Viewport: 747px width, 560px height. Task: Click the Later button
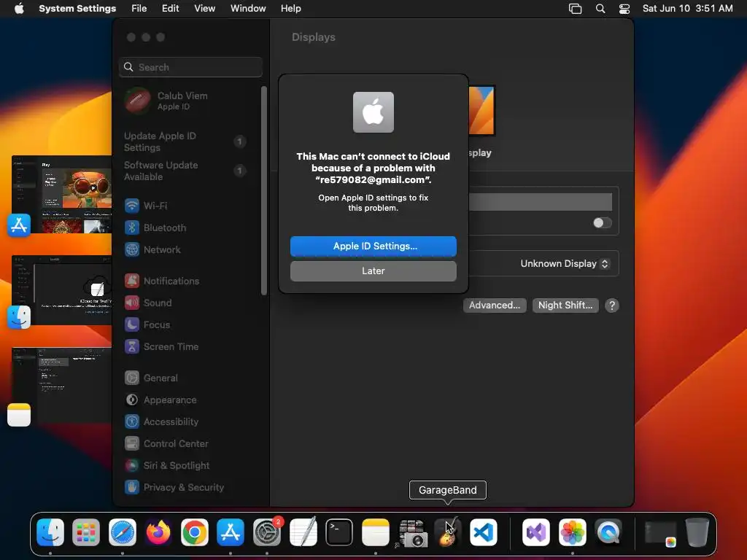pyautogui.click(x=373, y=271)
